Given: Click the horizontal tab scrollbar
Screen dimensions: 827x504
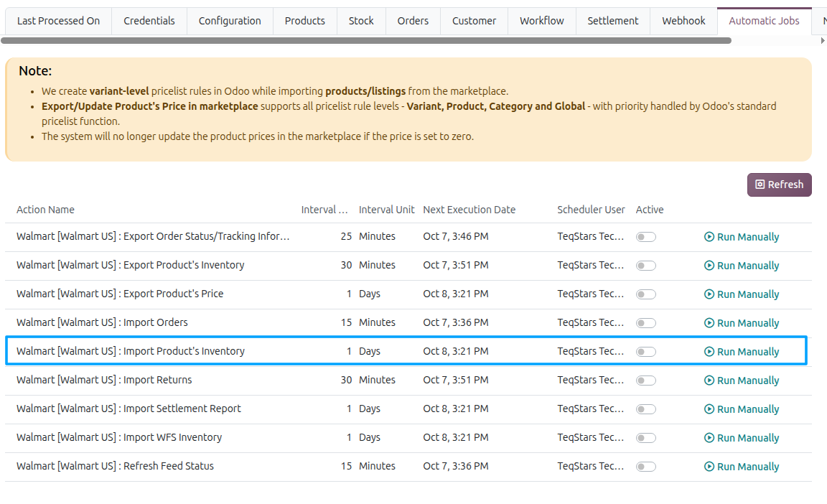Looking at the screenshot, I should point(366,41).
